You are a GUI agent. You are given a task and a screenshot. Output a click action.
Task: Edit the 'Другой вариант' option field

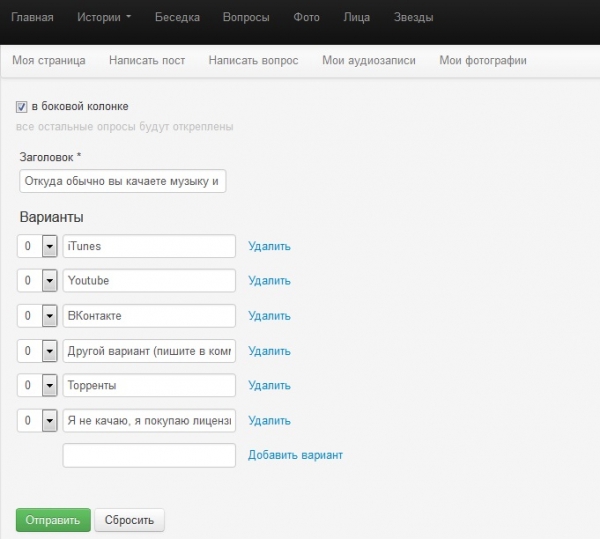coord(149,351)
